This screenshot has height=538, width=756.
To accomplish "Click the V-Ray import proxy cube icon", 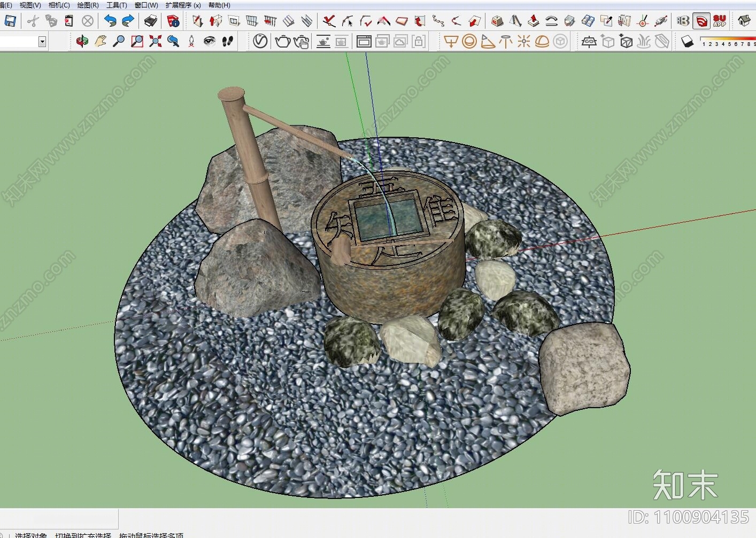I will (x=626, y=41).
